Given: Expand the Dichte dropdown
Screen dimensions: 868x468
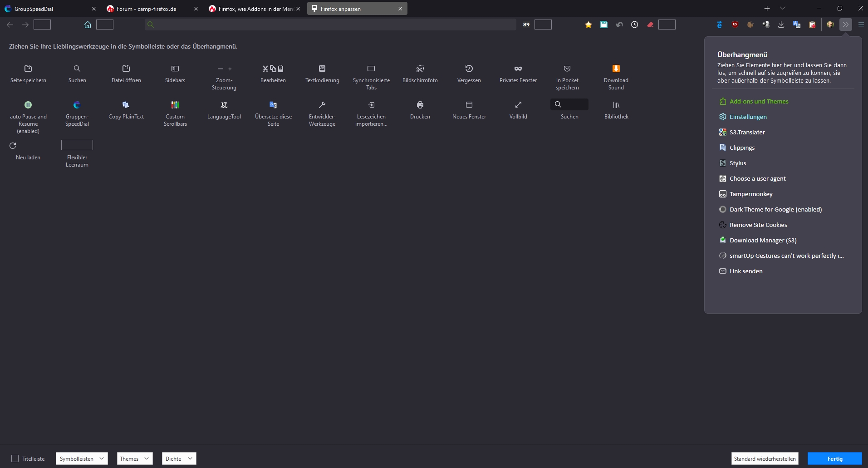Looking at the screenshot, I should coord(179,458).
